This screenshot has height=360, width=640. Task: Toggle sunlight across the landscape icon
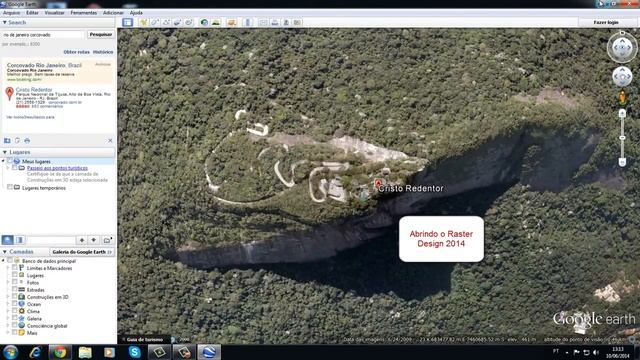(216, 22)
